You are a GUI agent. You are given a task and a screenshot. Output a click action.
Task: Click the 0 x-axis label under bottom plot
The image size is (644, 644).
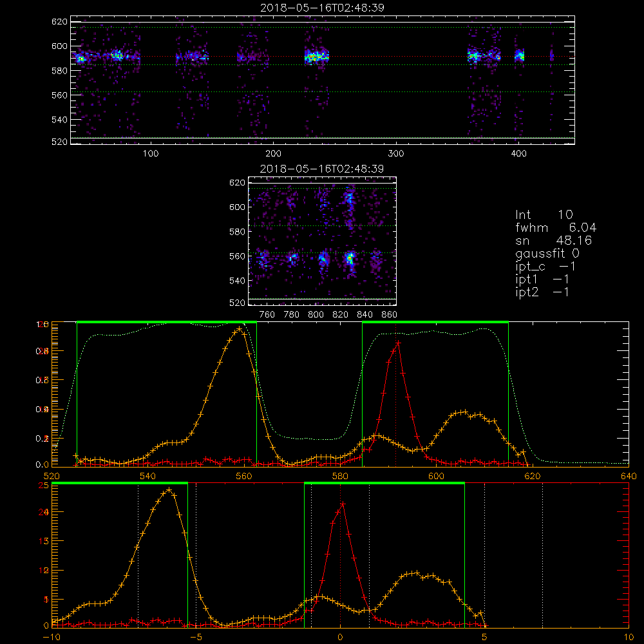click(340, 637)
